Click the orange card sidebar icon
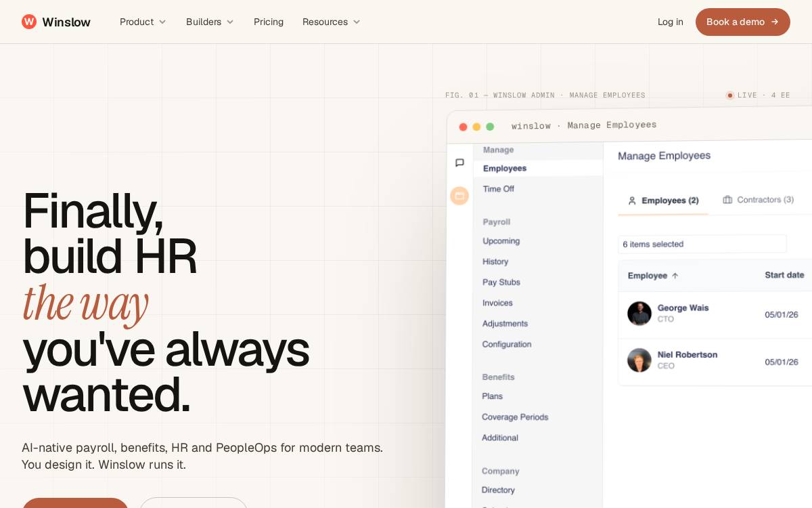 point(459,196)
